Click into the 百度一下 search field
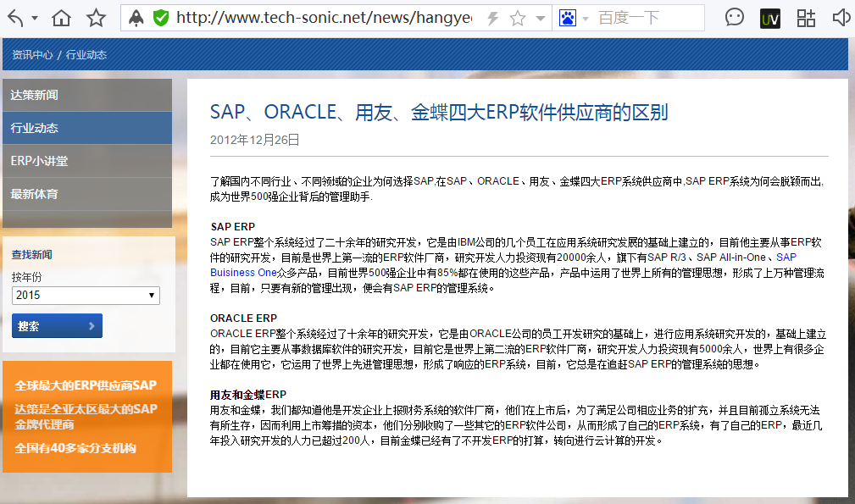Screen dimensions: 855x504 (x=644, y=18)
